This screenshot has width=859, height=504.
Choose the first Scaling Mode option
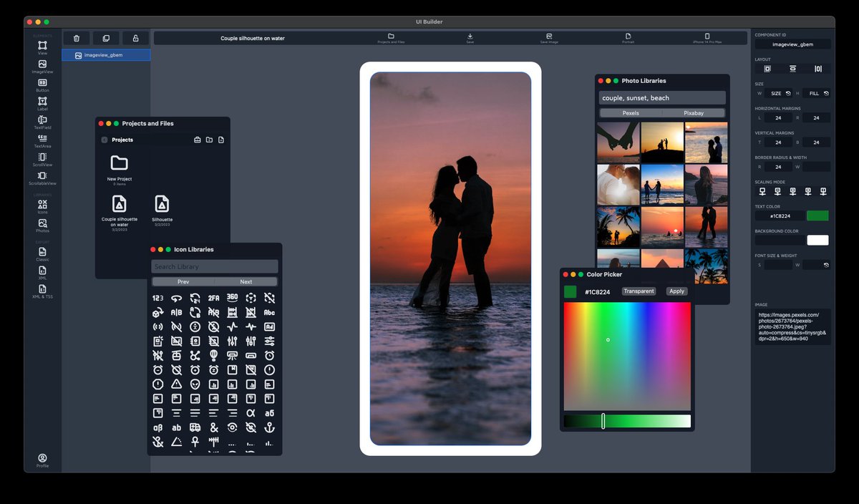tap(762, 191)
